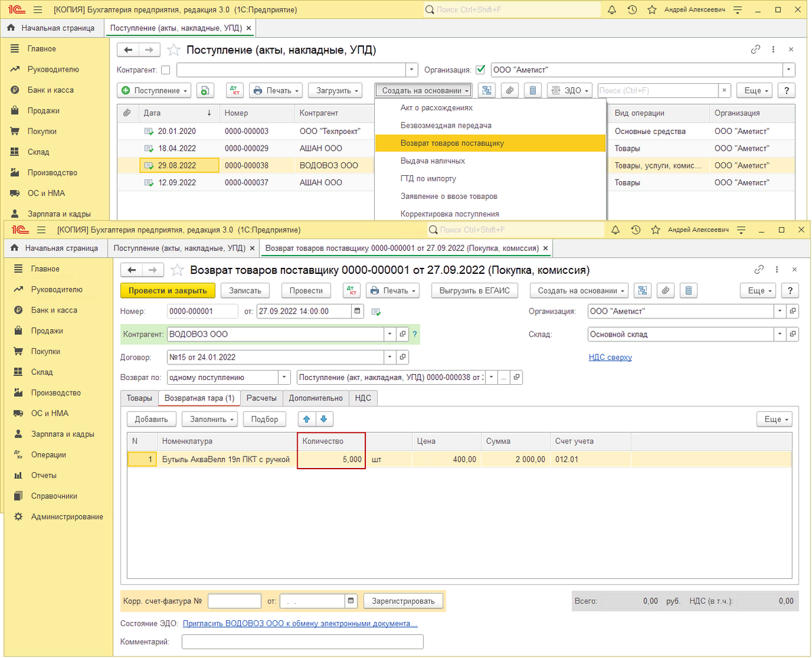
Task: Open the Основной склад card with its open icon
Action: 792,334
